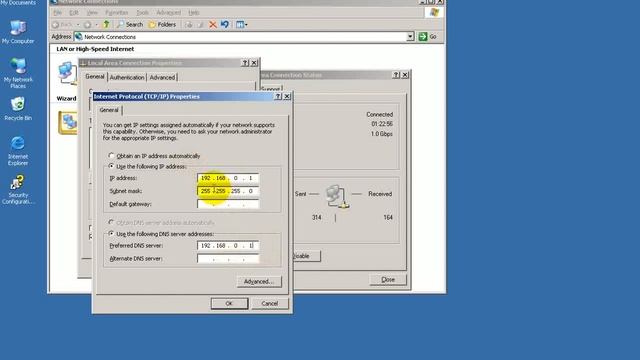
Task: Click the '1.0 Gbps' speed value
Action: pos(382,134)
